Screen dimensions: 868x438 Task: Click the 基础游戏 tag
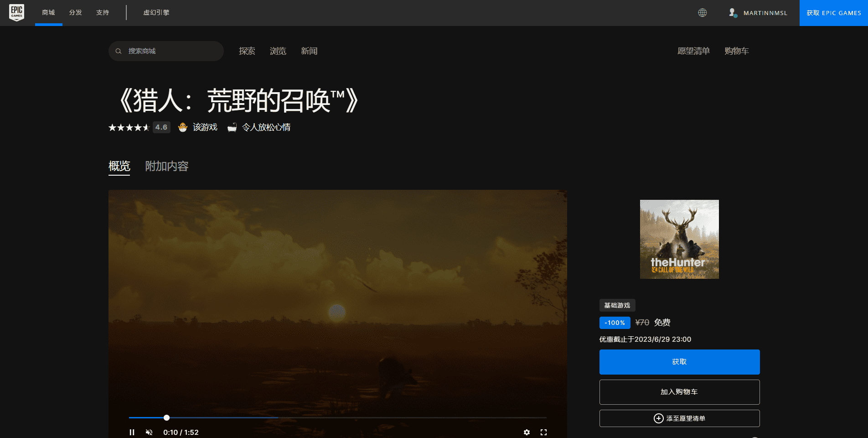(617, 305)
